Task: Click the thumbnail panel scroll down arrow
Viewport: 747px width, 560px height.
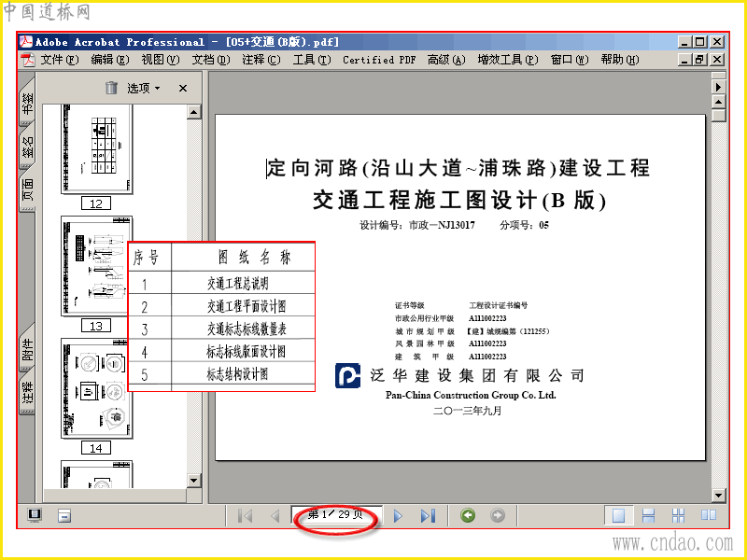Action: click(x=194, y=481)
